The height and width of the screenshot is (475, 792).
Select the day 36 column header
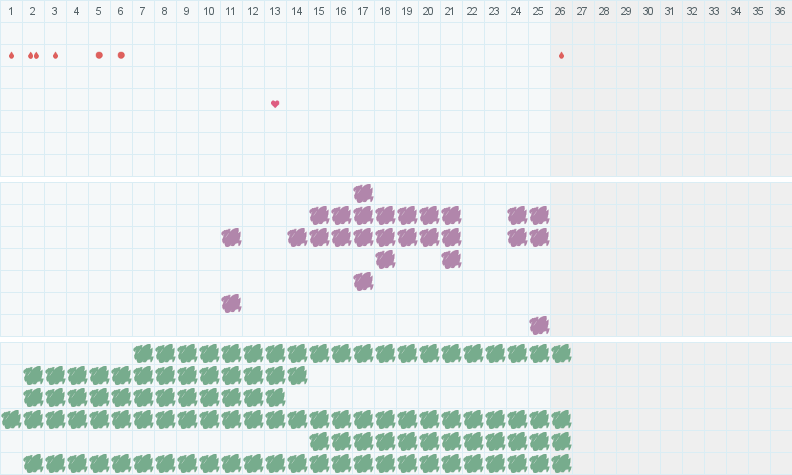(x=780, y=11)
